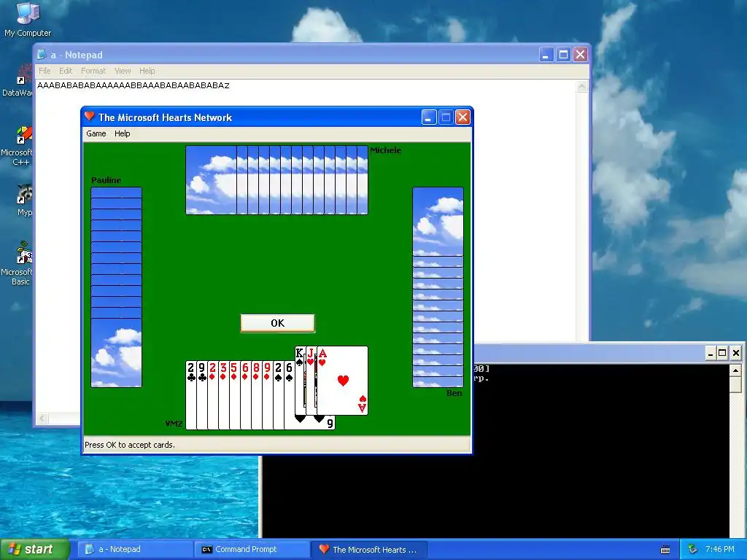Click Pauline's face-down hand

tap(116, 287)
